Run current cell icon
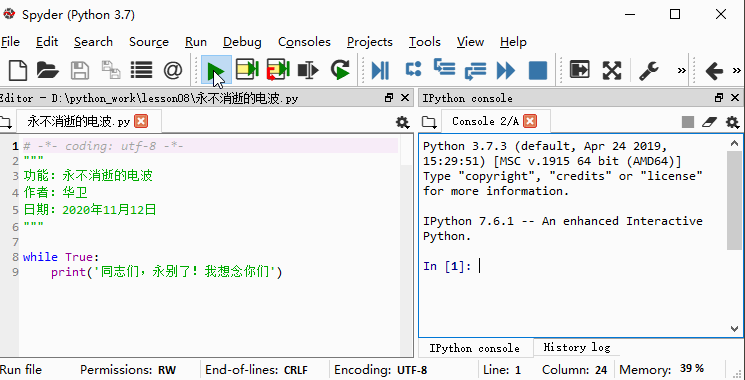745x380 pixels. [247, 70]
